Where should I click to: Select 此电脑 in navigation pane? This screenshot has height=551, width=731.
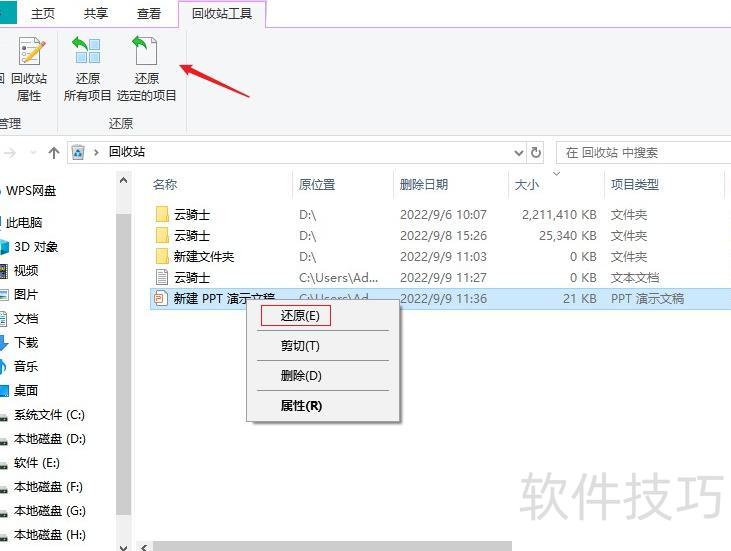pos(24,222)
